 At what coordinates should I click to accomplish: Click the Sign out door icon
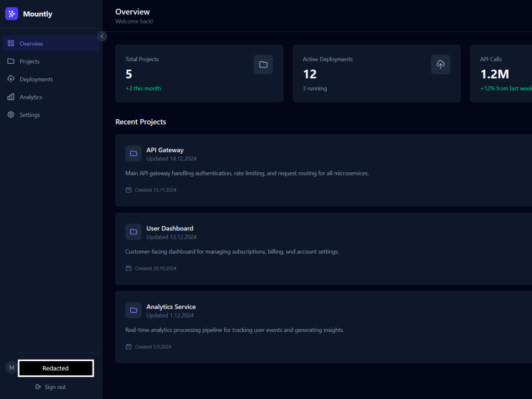(38, 387)
